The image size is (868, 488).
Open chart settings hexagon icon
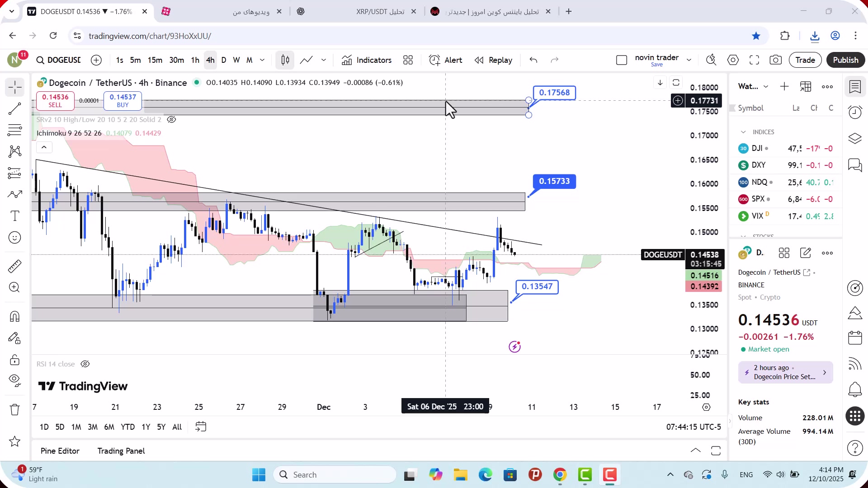pyautogui.click(x=733, y=60)
